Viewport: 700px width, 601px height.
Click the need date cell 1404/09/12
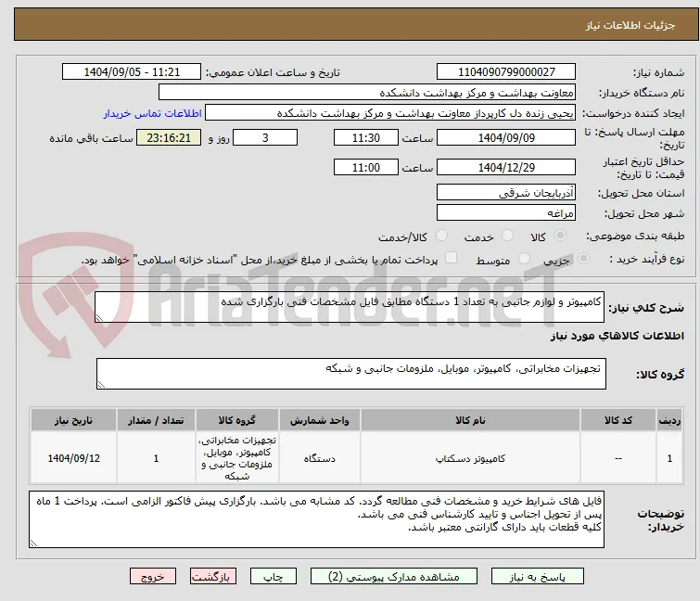pos(73,458)
